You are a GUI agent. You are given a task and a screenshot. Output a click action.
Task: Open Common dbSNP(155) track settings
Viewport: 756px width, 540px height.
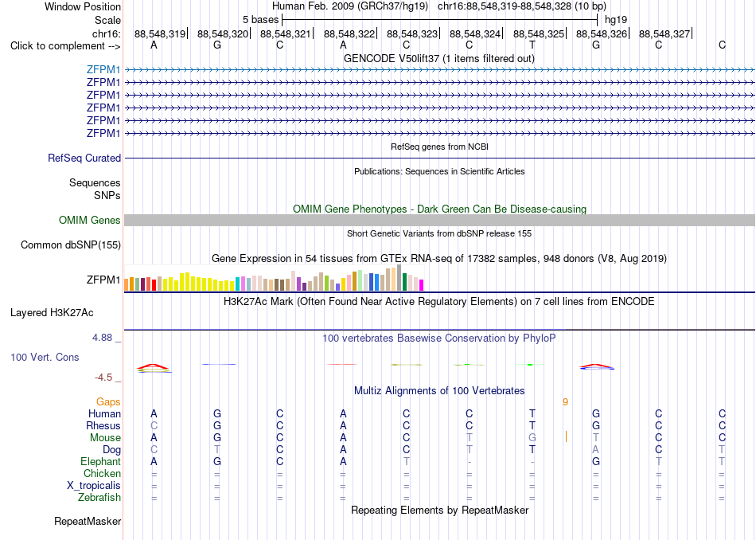tap(71, 245)
